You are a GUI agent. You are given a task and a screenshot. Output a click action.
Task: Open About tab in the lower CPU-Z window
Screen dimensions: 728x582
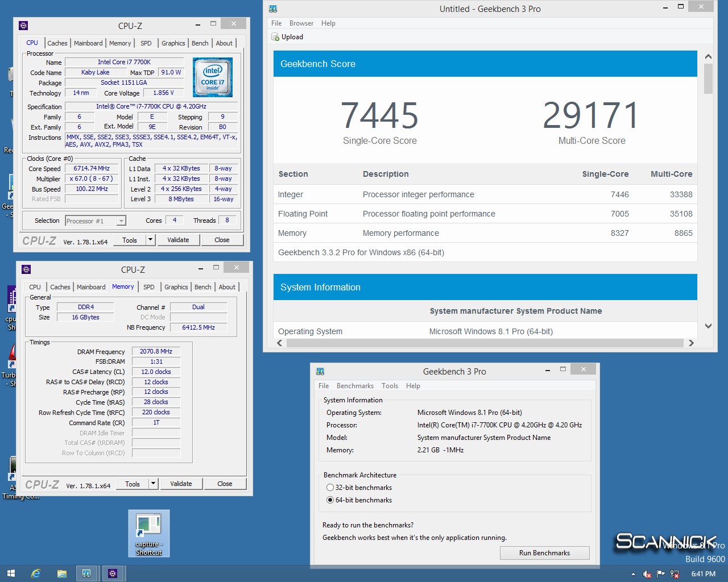(x=227, y=287)
